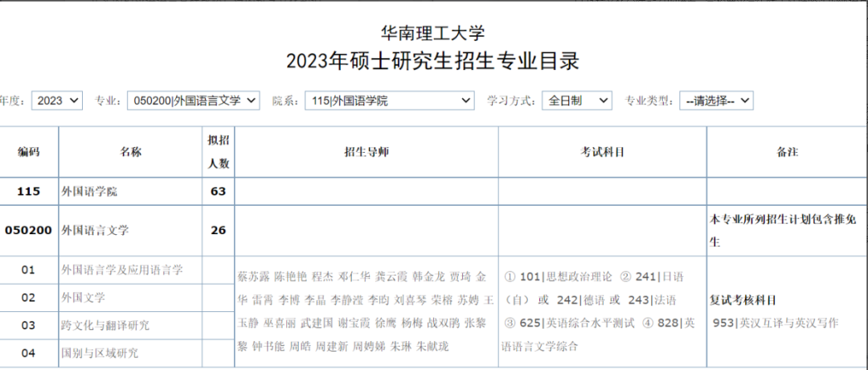
Task: Click the enrollment number 26
Action: (x=218, y=230)
